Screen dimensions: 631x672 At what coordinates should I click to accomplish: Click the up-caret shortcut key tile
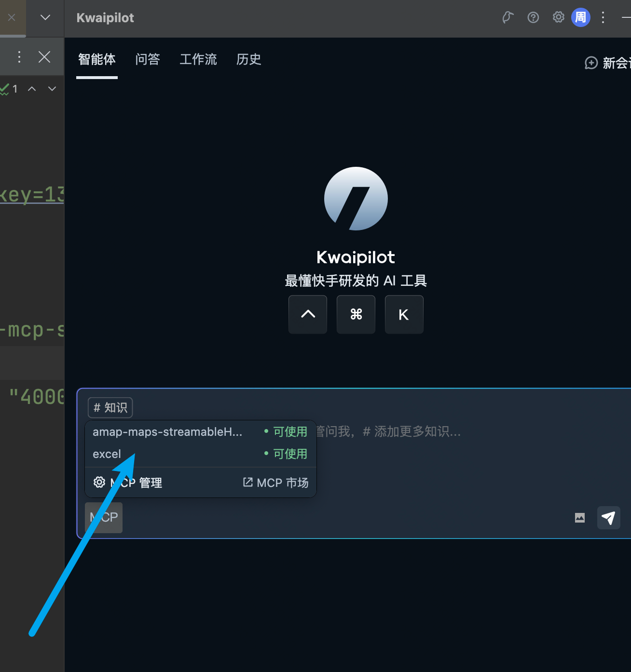coord(308,314)
